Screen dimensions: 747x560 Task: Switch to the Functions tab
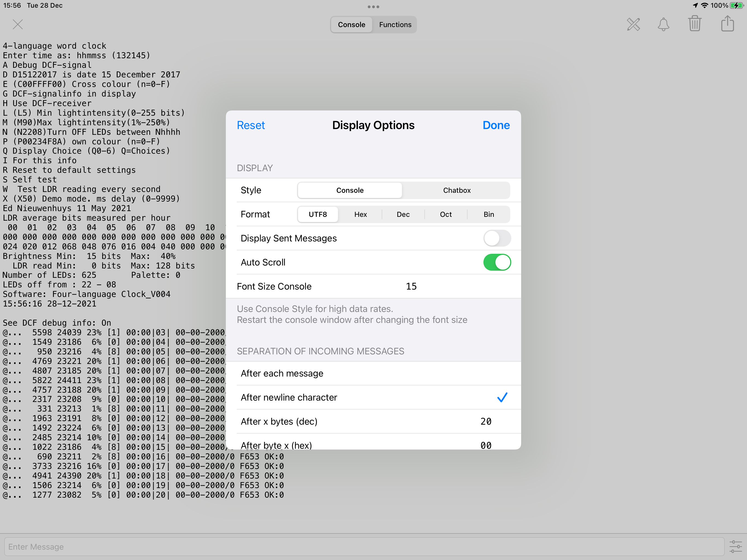395,25
